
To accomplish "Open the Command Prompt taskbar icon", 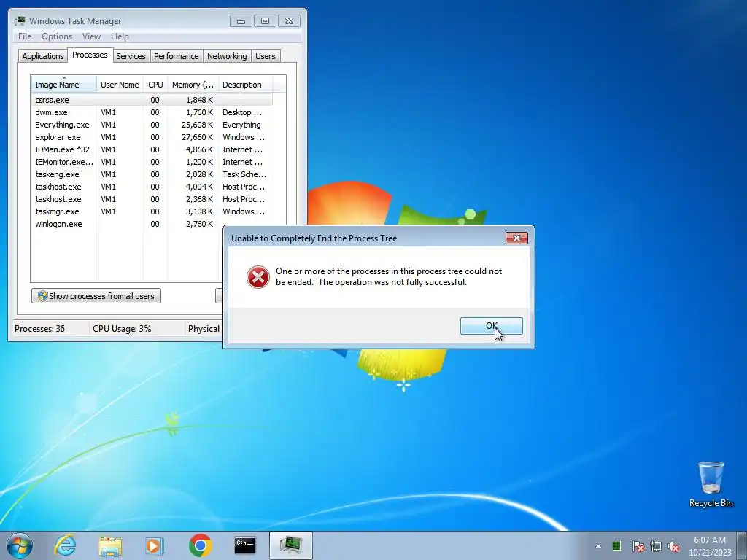I will tap(245, 545).
